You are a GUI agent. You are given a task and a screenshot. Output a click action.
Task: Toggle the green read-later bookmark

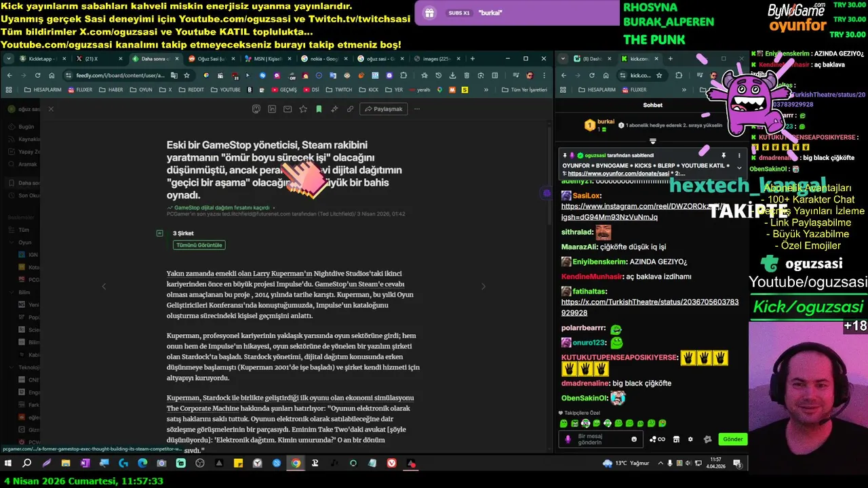[319, 108]
